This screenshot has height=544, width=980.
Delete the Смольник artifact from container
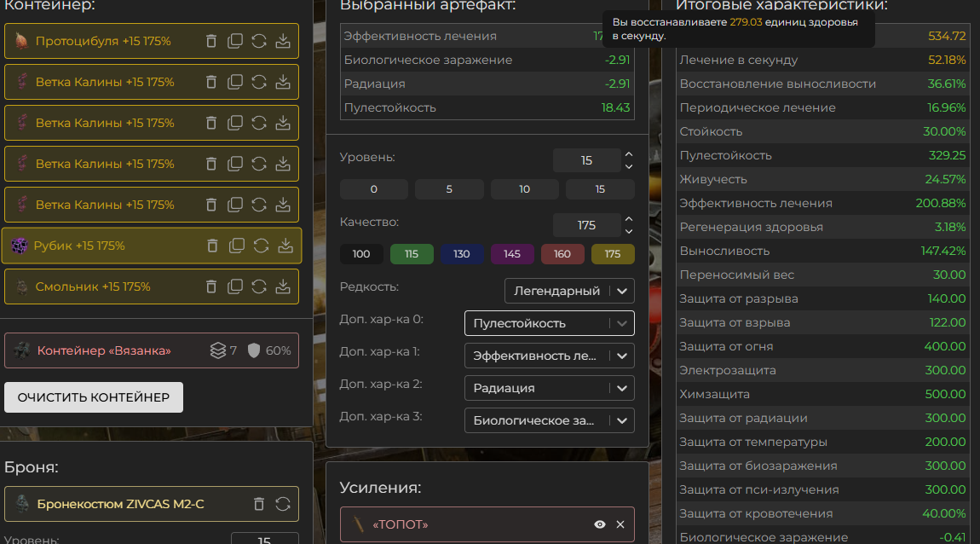(x=212, y=286)
